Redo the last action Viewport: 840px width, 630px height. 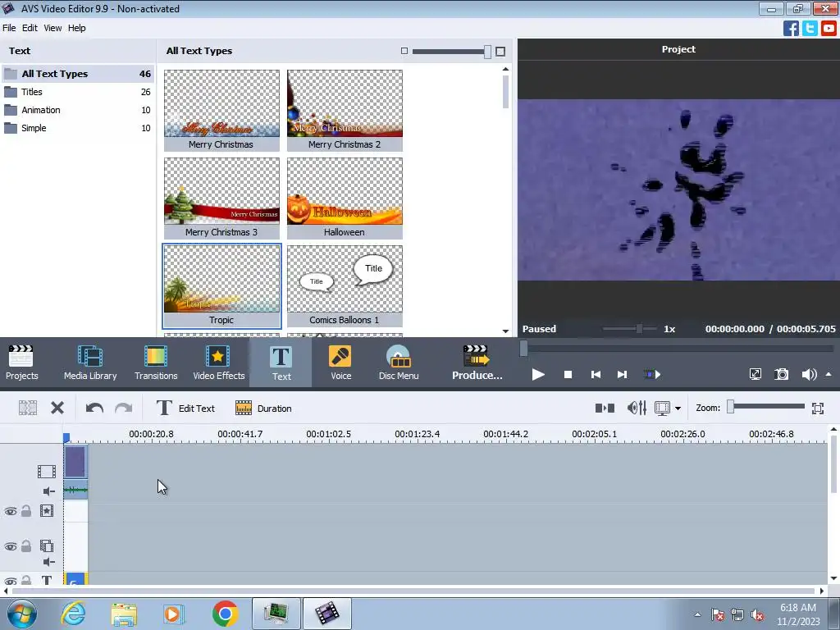(x=123, y=409)
